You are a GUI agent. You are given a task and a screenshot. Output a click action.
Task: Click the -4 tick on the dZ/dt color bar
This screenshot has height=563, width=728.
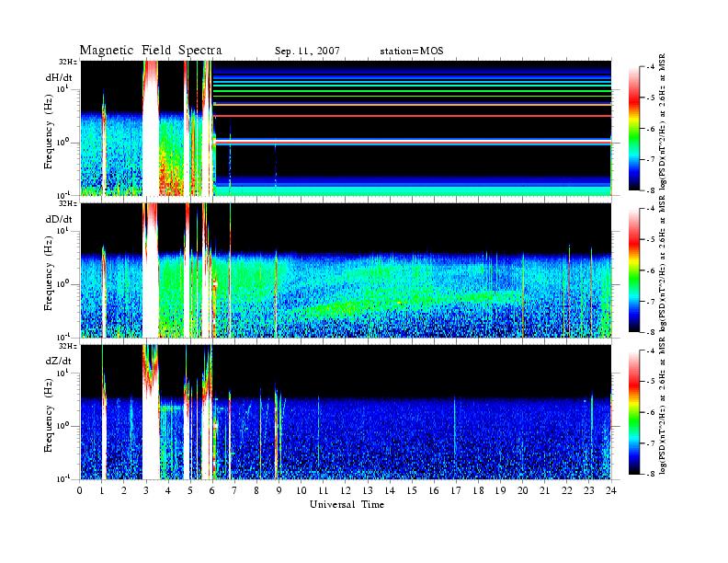click(649, 350)
